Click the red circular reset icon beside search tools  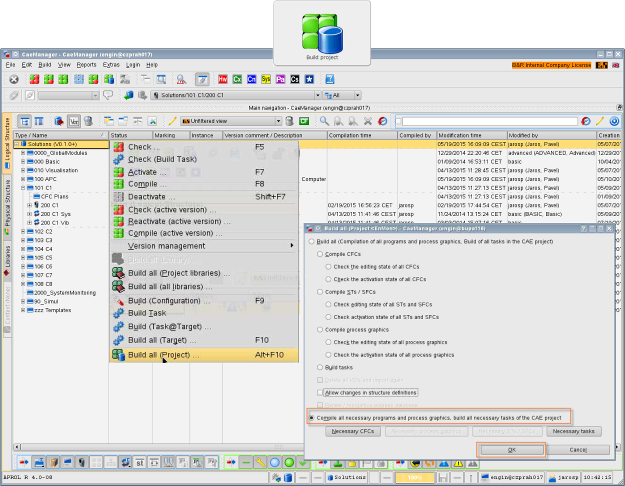[x=382, y=121]
